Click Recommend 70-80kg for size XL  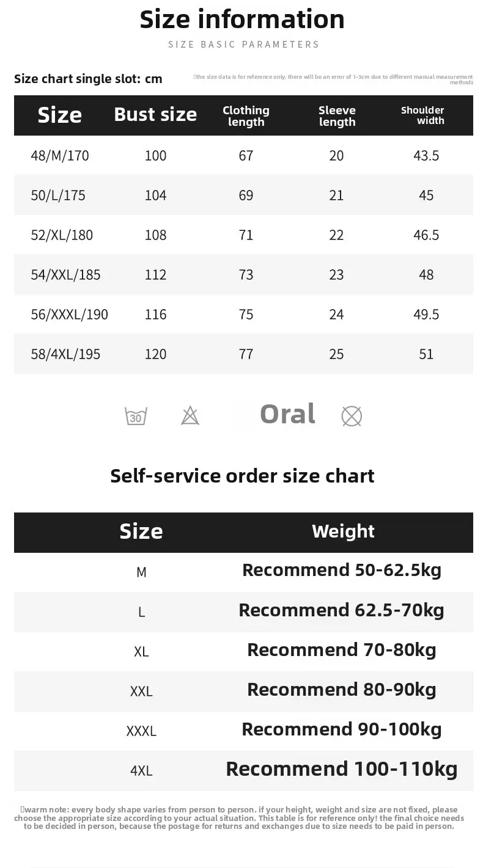(x=342, y=649)
